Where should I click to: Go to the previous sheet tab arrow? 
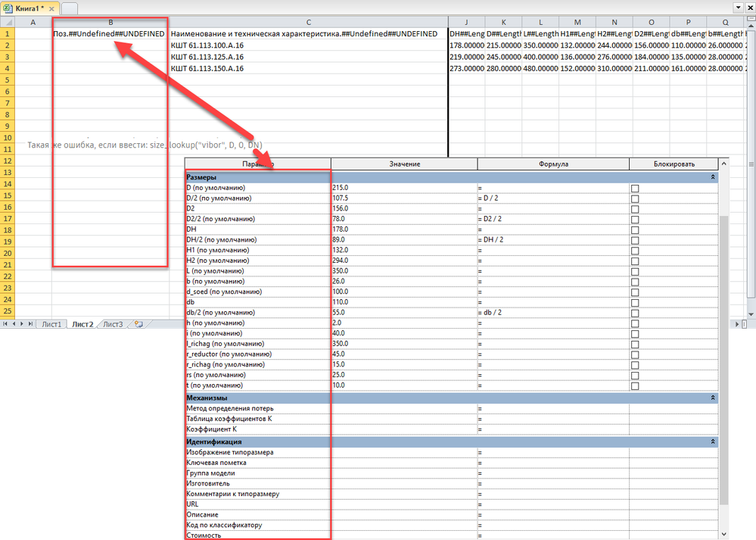click(x=14, y=324)
